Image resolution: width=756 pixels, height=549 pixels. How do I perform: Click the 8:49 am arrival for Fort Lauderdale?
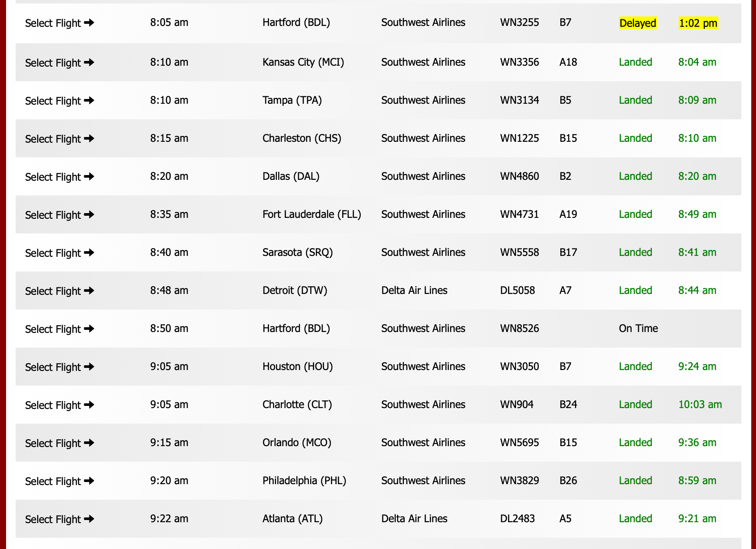697,214
